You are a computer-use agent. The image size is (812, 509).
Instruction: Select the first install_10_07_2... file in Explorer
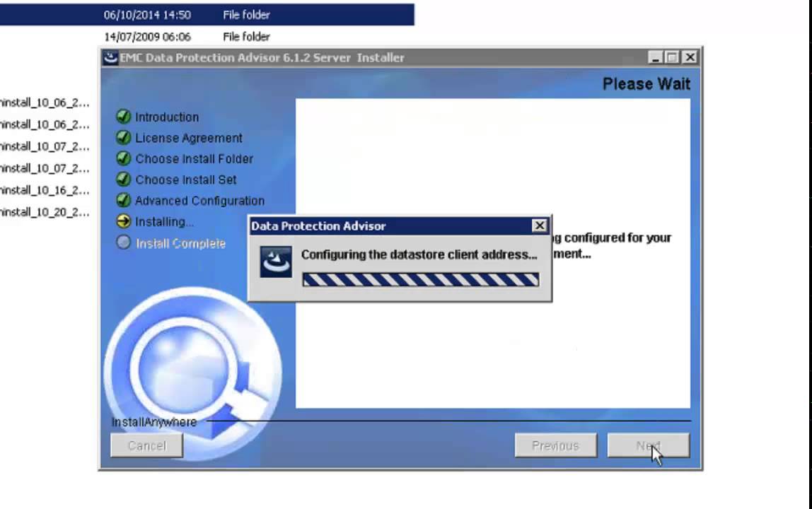tap(45, 146)
